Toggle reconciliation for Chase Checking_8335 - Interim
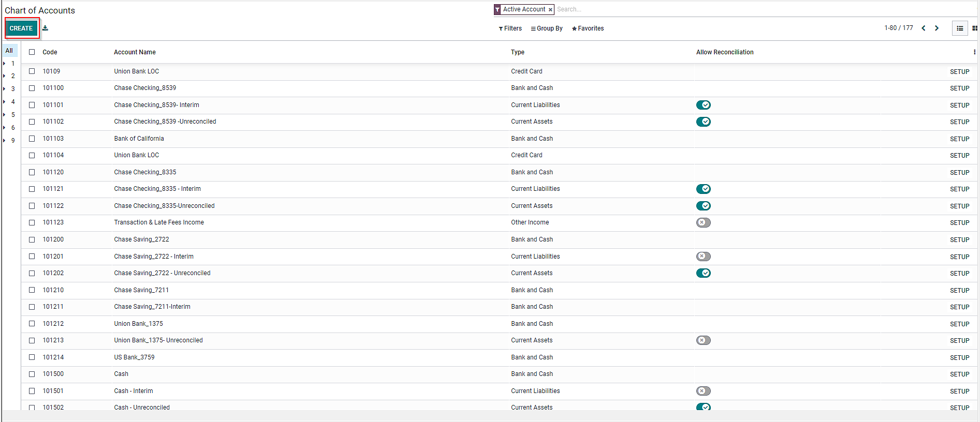 (703, 189)
